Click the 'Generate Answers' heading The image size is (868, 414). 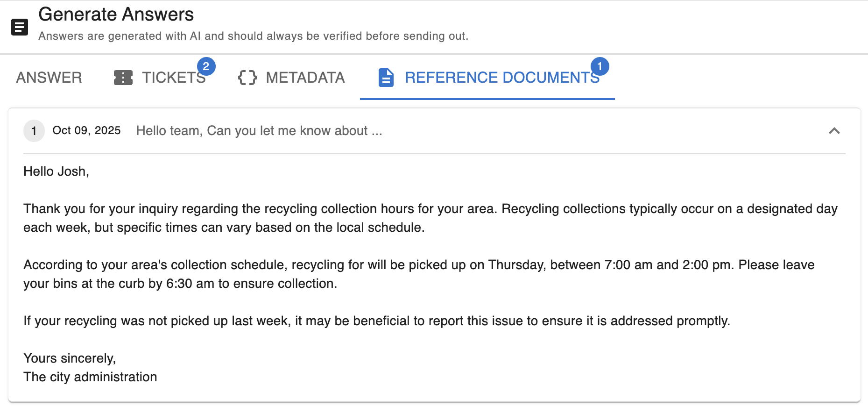coord(116,14)
